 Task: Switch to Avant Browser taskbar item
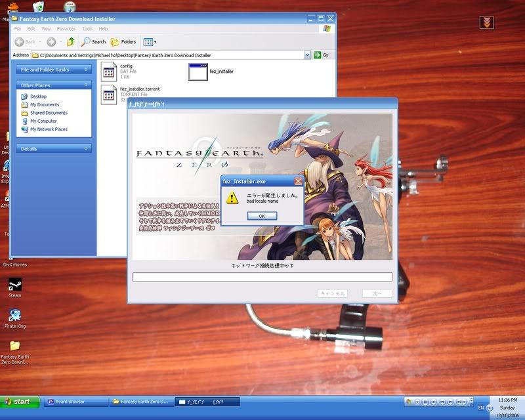73,401
